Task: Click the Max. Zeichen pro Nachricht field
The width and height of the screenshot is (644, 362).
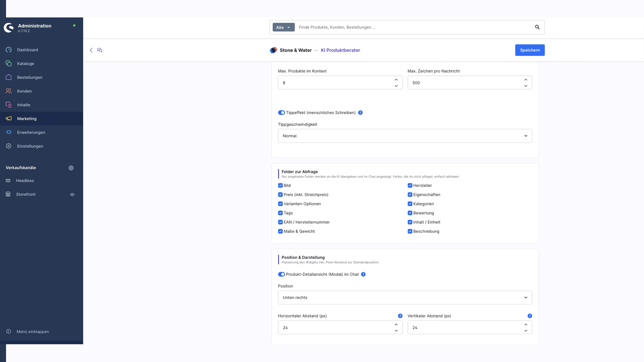Action: [470, 83]
